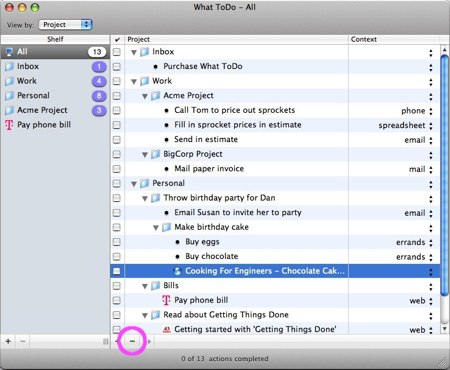Open spreadsheet context popup for Fill in sprocket
This screenshot has height=370, width=450.
[431, 126]
